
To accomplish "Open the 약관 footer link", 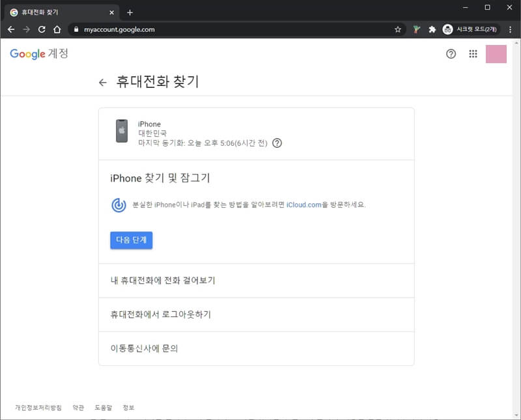I will pyautogui.click(x=78, y=408).
